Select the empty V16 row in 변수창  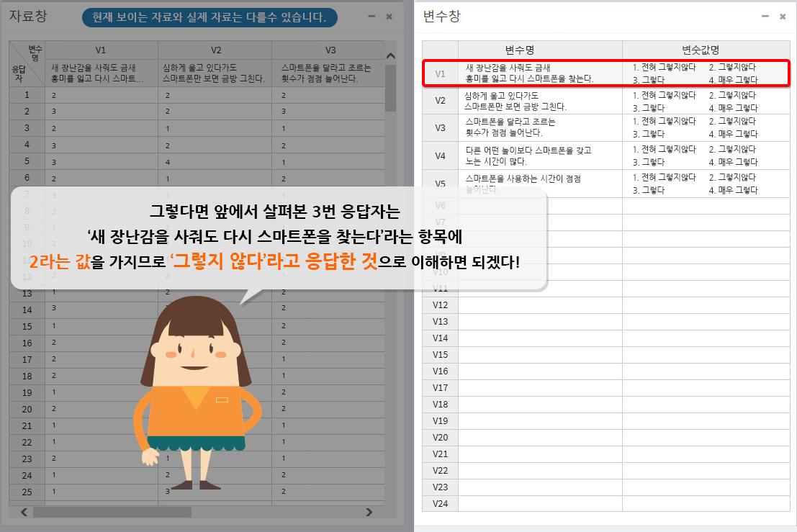pos(606,371)
